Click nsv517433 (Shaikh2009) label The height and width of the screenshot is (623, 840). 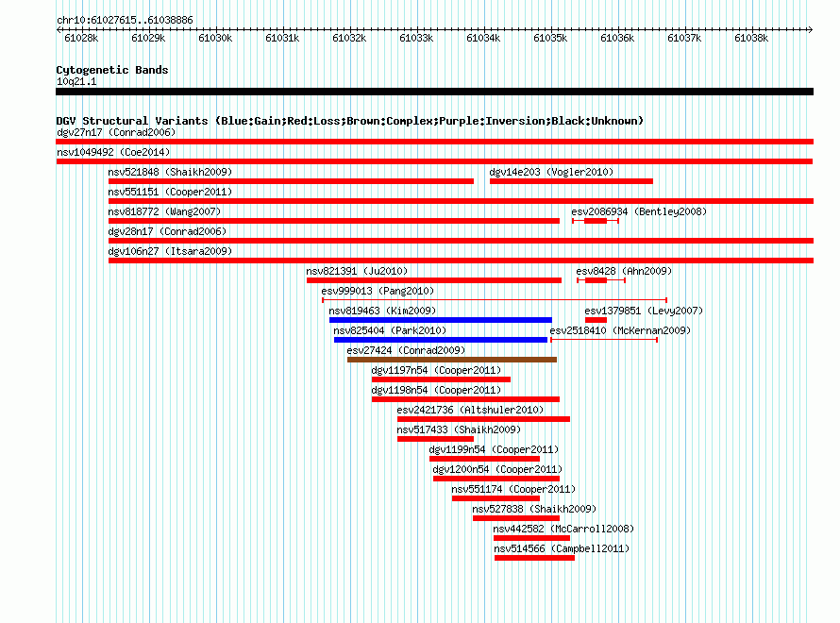[459, 429]
